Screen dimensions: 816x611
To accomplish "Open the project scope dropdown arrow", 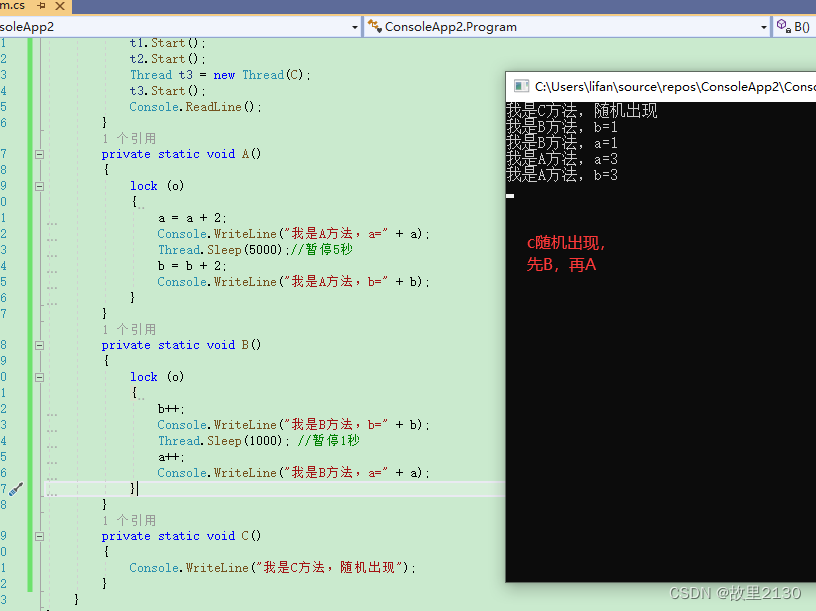I will 354,27.
